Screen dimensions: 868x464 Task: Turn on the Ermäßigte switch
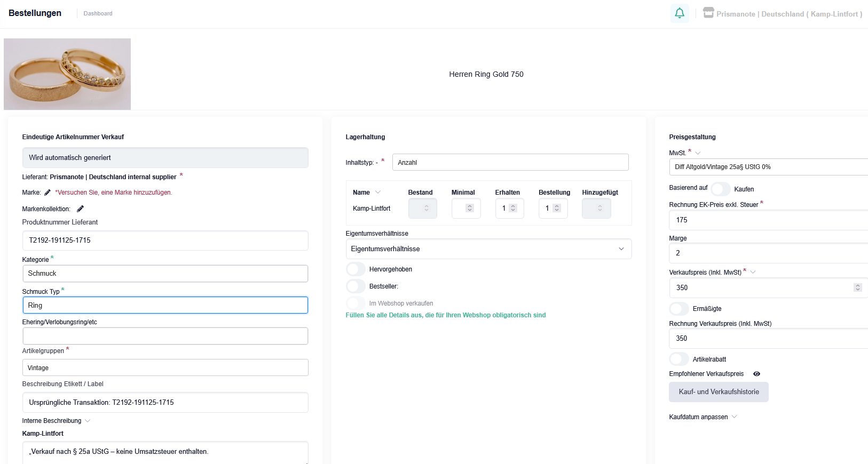[679, 309]
